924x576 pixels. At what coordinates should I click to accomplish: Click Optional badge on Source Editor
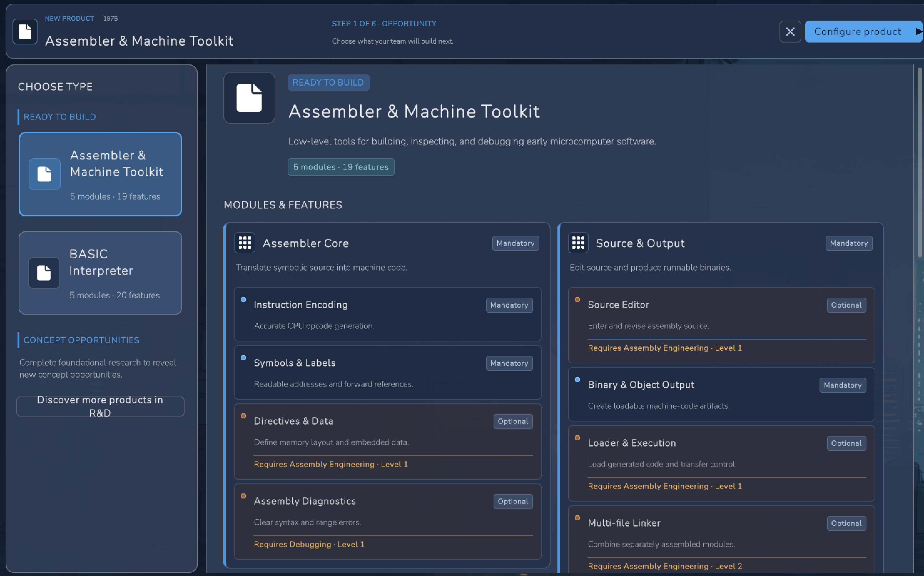coord(846,305)
